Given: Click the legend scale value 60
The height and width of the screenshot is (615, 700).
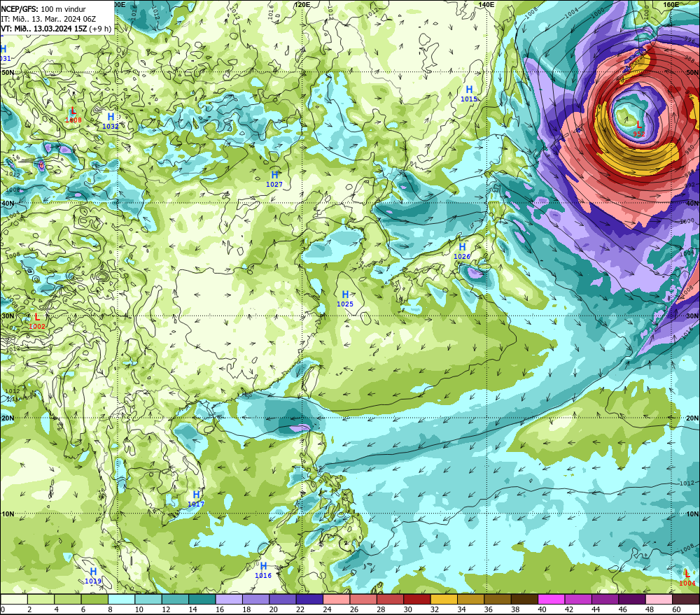Looking at the screenshot, I should (x=676, y=609).
